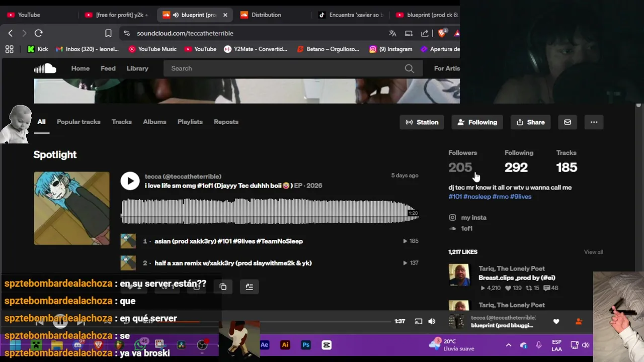Open the browser share icon

[x=425, y=33]
